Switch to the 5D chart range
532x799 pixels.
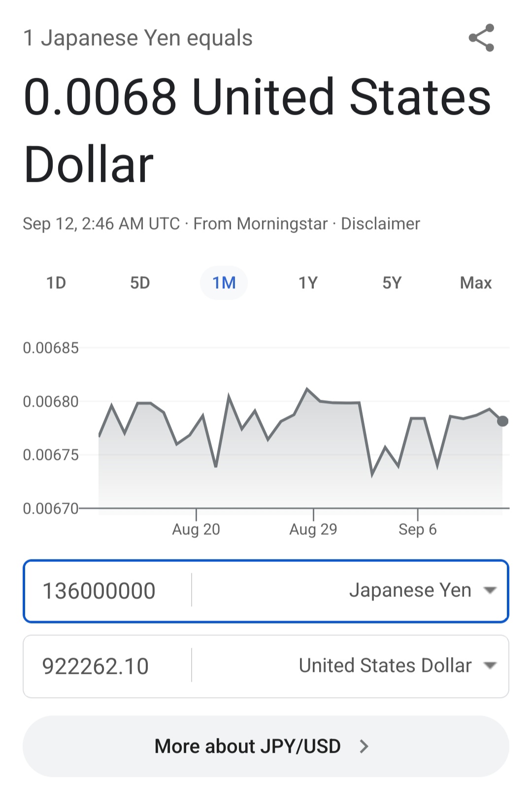pyautogui.click(x=140, y=283)
